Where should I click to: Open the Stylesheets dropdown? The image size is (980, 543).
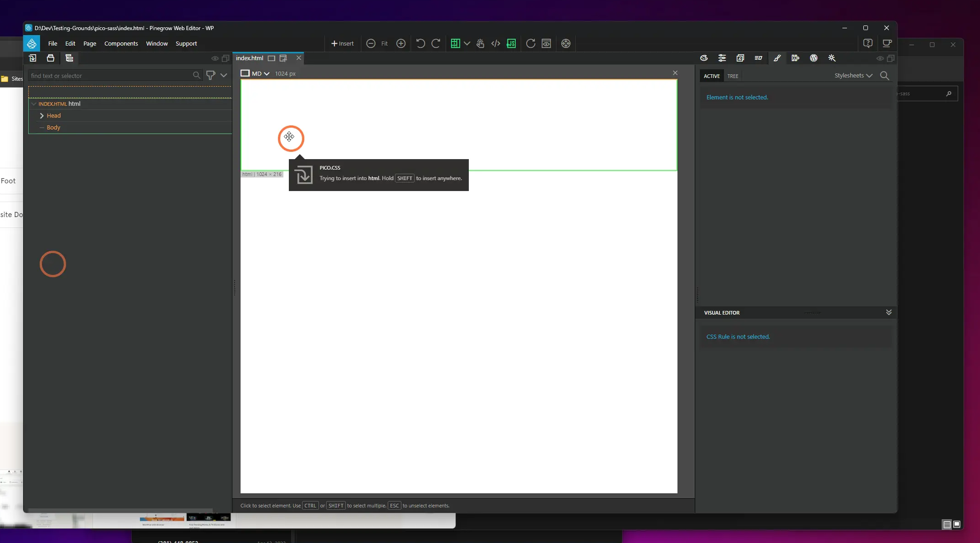[x=853, y=76]
